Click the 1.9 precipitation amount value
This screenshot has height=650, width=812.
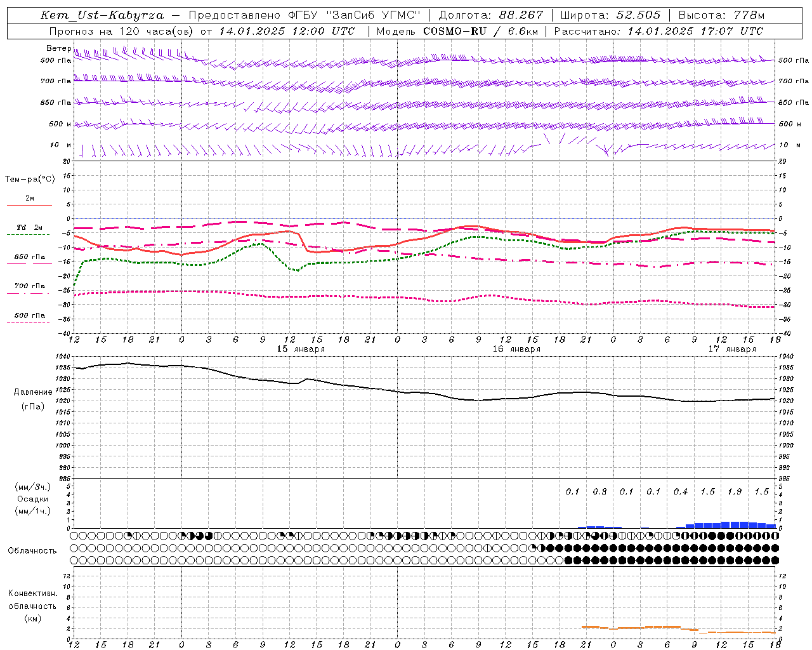tap(735, 492)
